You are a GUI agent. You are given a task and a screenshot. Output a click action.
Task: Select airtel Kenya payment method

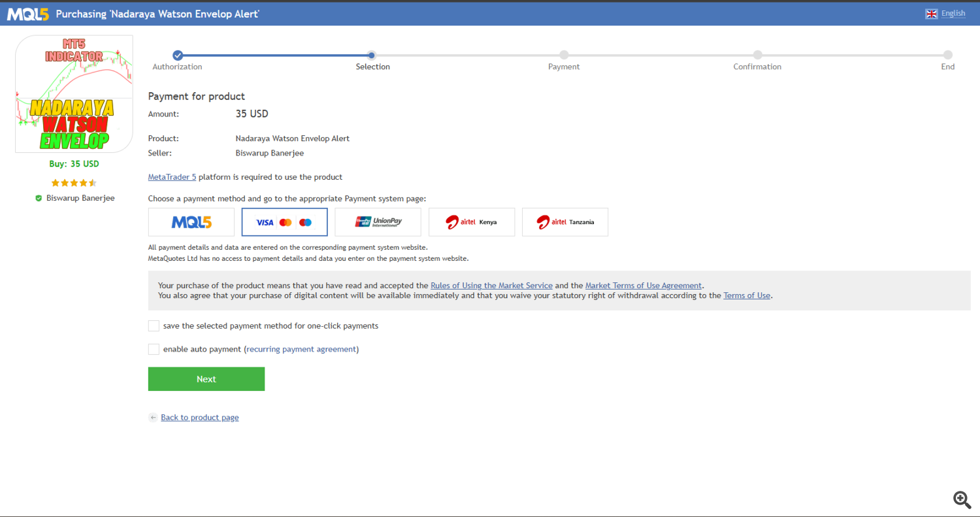472,222
